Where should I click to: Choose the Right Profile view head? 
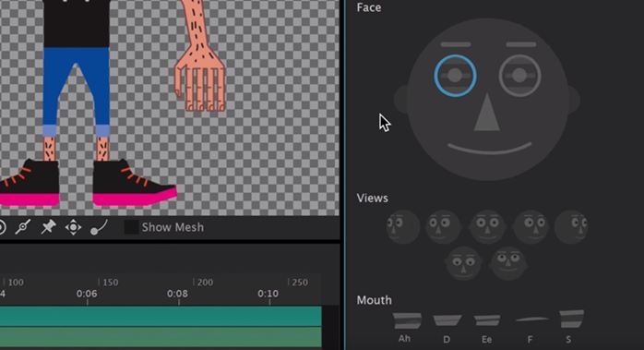point(571,227)
